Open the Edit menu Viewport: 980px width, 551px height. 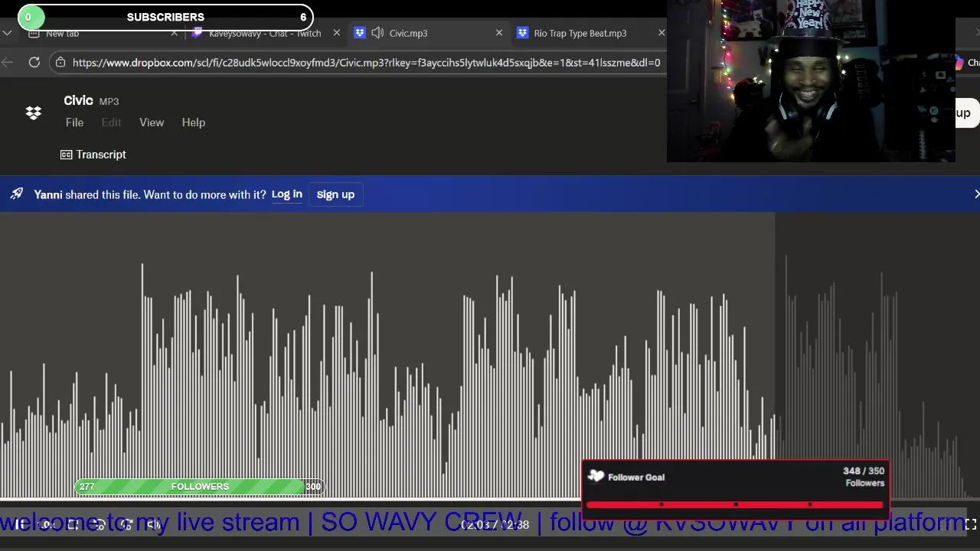pyautogui.click(x=111, y=122)
